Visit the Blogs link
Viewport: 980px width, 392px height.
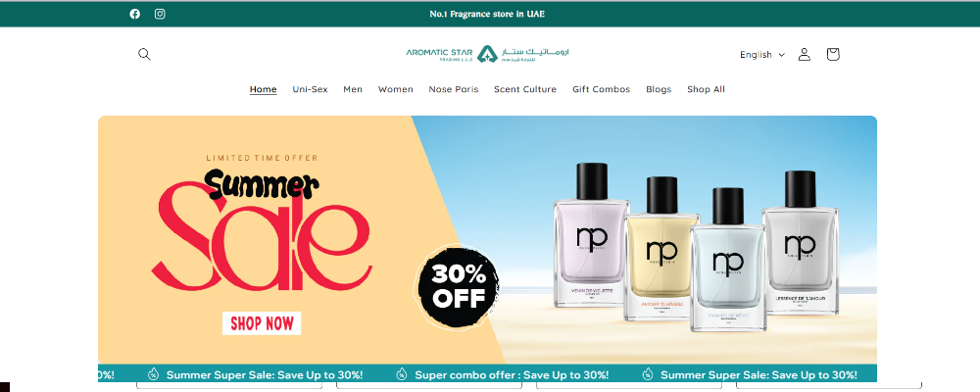coord(659,89)
